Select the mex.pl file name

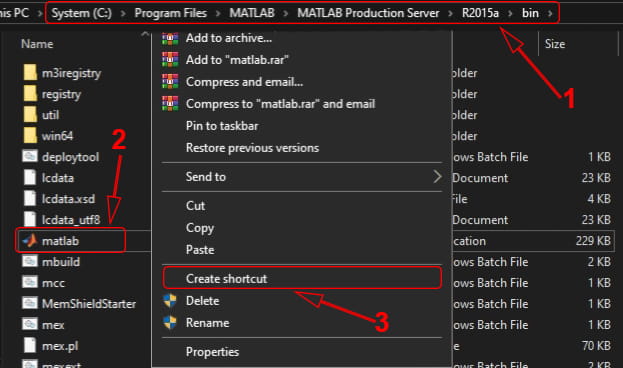click(x=60, y=346)
